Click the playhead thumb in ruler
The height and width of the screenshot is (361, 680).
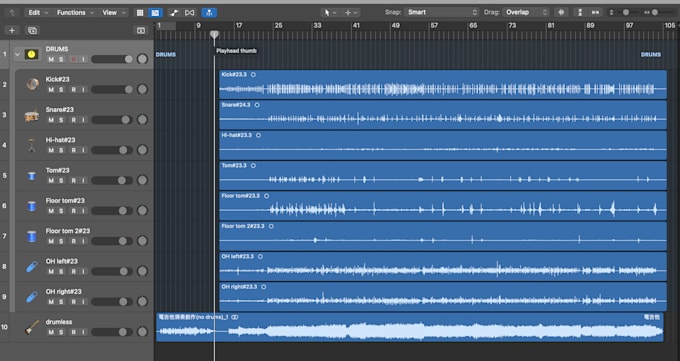214,34
